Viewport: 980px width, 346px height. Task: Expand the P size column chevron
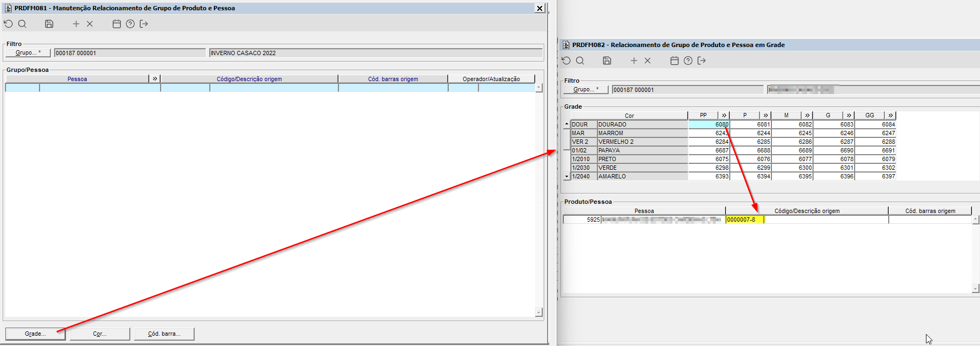point(765,115)
